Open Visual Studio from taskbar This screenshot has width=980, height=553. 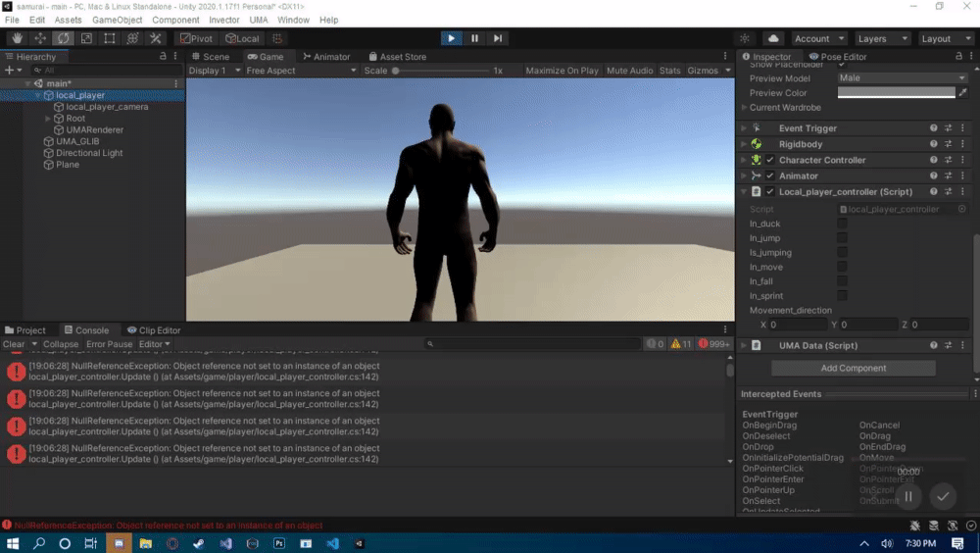225,543
